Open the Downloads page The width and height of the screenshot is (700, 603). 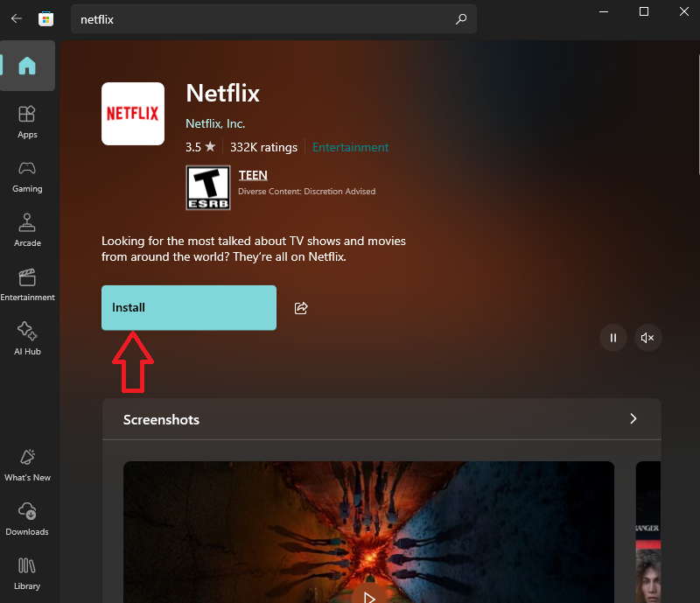[27, 520]
